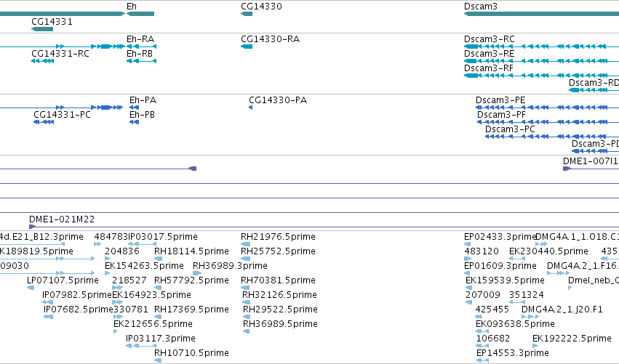Image resolution: width=619 pixels, height=364 pixels.
Task: Click the LP07107.5prime EST label
Action: (63, 280)
